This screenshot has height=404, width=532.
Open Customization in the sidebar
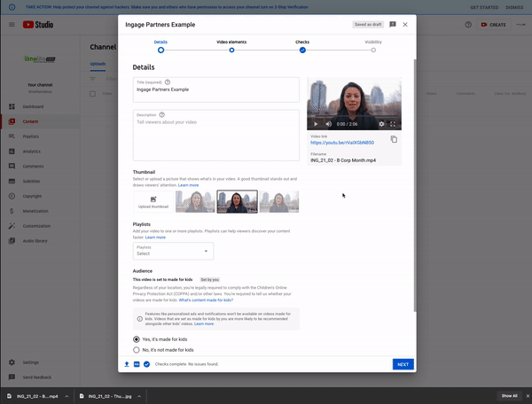coord(40,226)
